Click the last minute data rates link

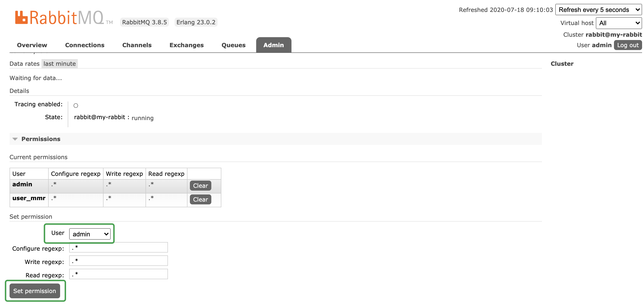pyautogui.click(x=59, y=64)
